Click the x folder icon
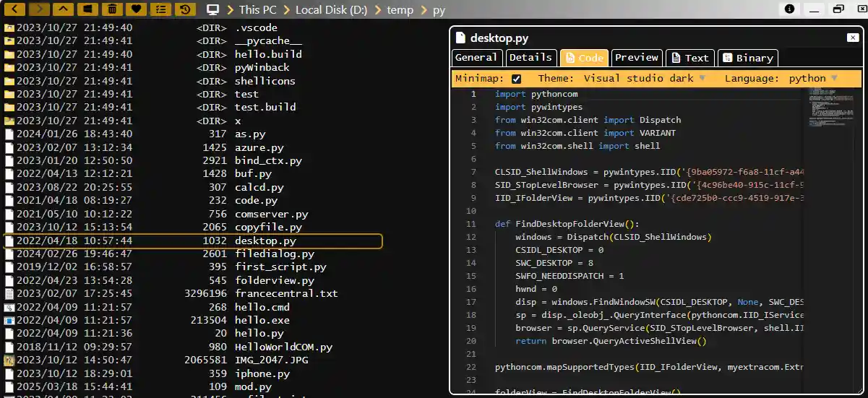 pos(9,121)
